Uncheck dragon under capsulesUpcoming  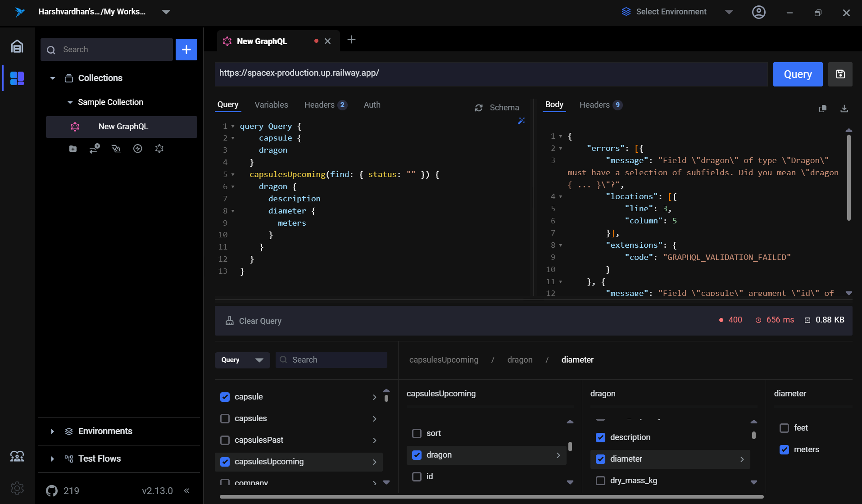(417, 455)
